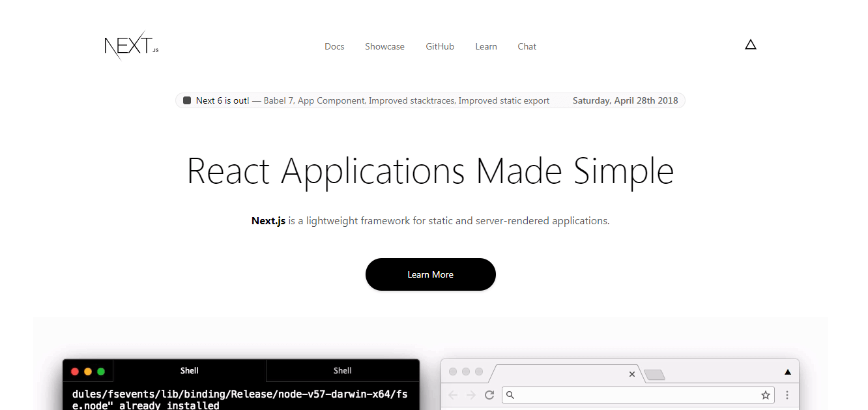868x410 pixels.
Task: Go to the Showcase page
Action: pos(384,46)
